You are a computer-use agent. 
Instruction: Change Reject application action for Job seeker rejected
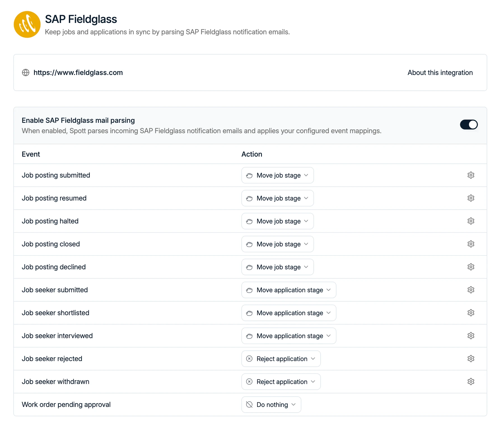tap(281, 359)
